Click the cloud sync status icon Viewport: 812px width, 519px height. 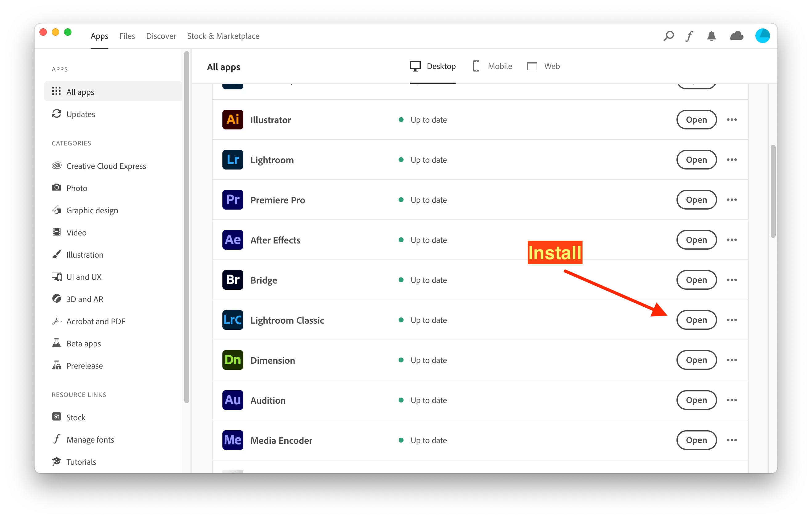[x=737, y=36]
